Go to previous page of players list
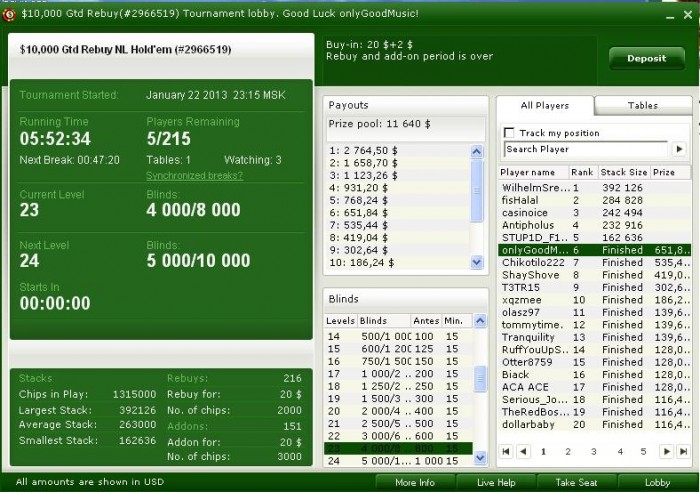 tap(523, 451)
